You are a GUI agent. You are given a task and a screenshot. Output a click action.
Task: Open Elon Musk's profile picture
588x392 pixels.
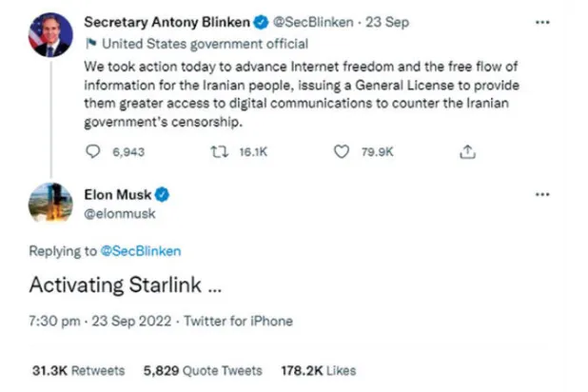tap(51, 205)
